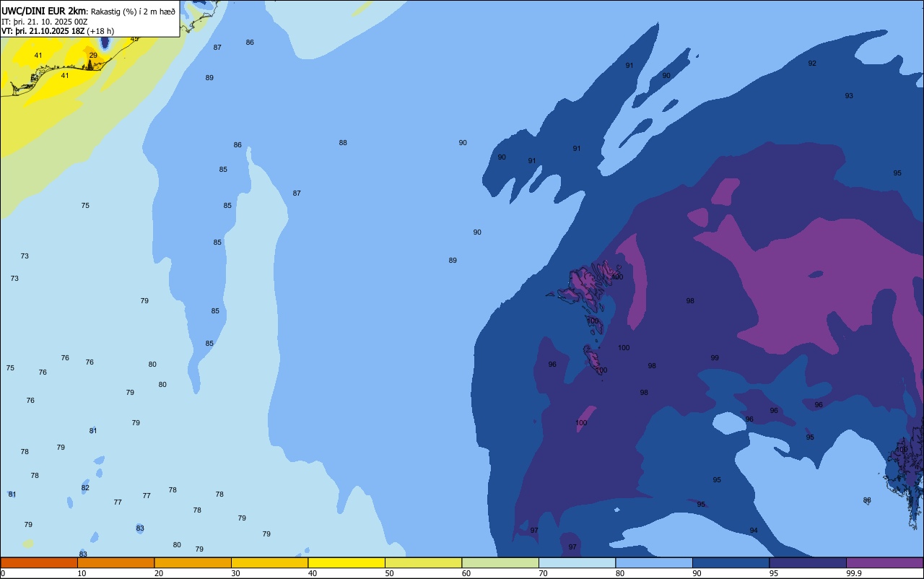Click the orange 10–20 legend swatch
This screenshot has height=579, width=924.
click(x=115, y=562)
